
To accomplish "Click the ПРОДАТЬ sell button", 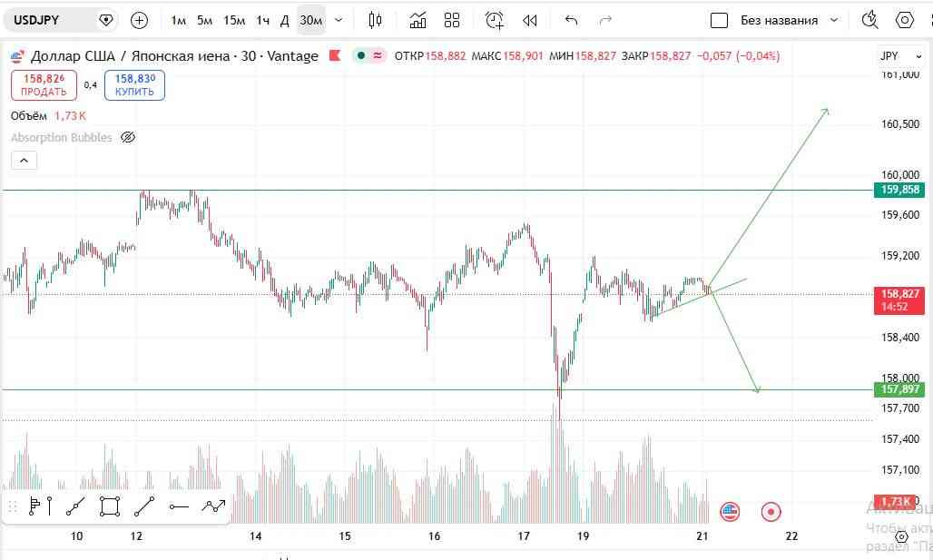I will point(44,85).
